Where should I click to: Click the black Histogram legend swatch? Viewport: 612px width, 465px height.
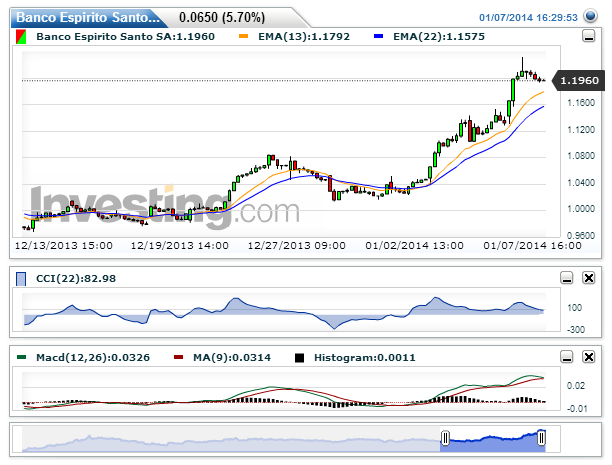pyautogui.click(x=299, y=358)
